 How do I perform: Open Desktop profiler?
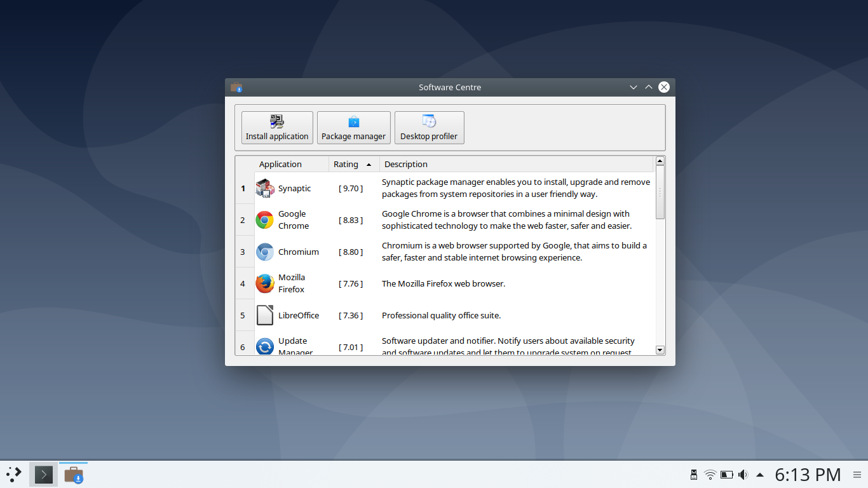(x=429, y=127)
